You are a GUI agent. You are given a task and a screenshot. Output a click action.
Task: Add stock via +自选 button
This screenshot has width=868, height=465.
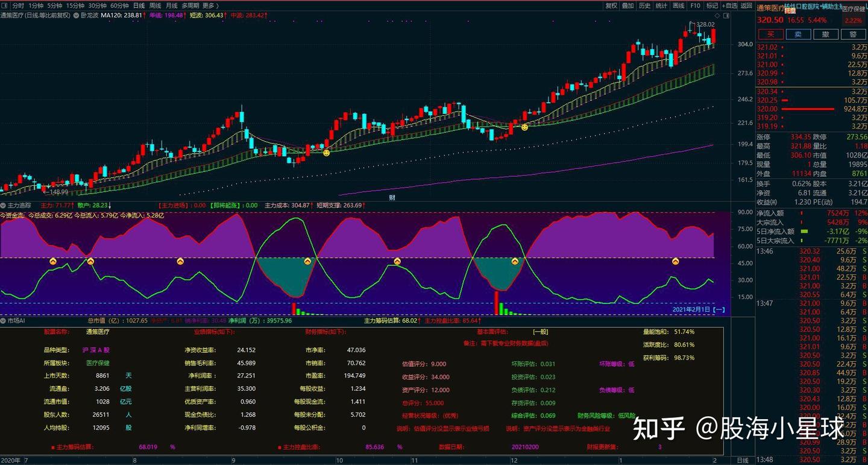(729, 5)
